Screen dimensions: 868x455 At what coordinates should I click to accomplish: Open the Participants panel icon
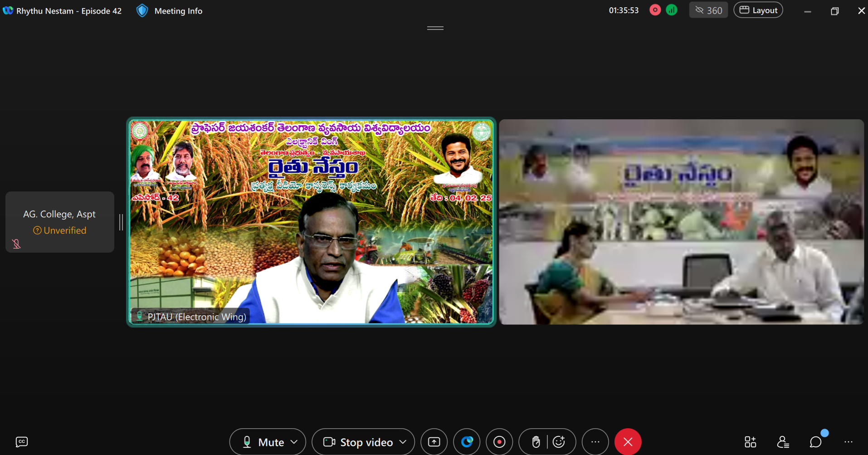[783, 442]
